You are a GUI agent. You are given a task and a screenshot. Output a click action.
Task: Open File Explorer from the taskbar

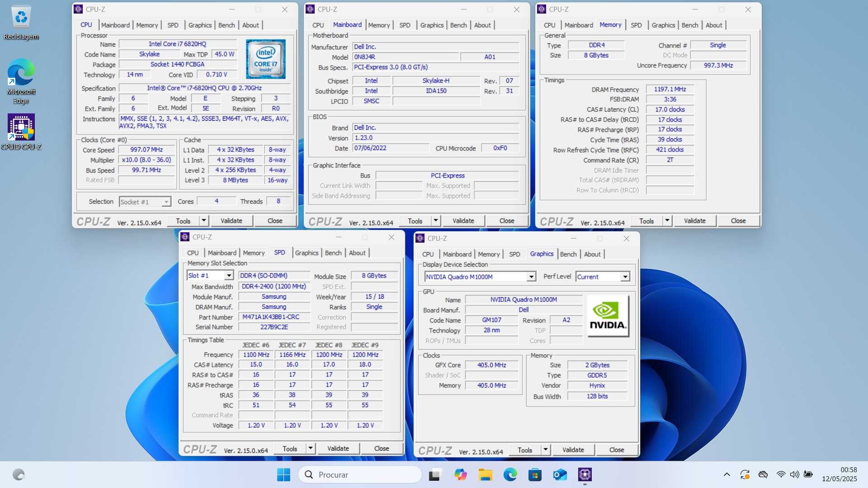tap(485, 474)
